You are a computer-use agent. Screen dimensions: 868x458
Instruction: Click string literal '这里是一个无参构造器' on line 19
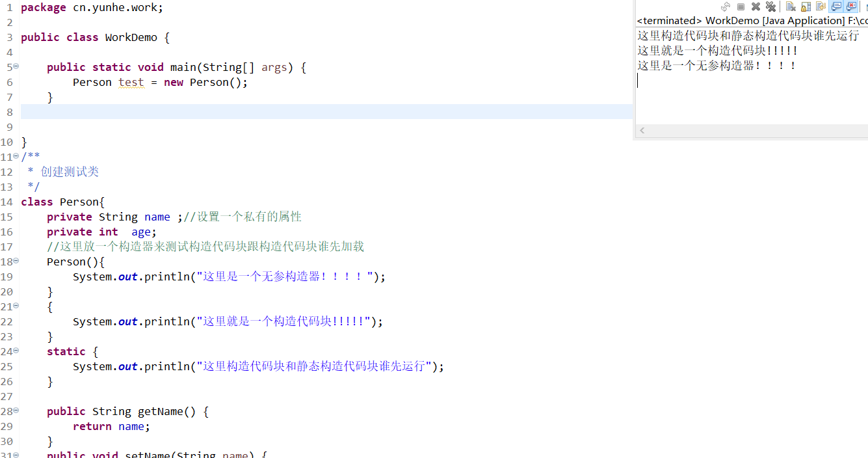(x=285, y=277)
